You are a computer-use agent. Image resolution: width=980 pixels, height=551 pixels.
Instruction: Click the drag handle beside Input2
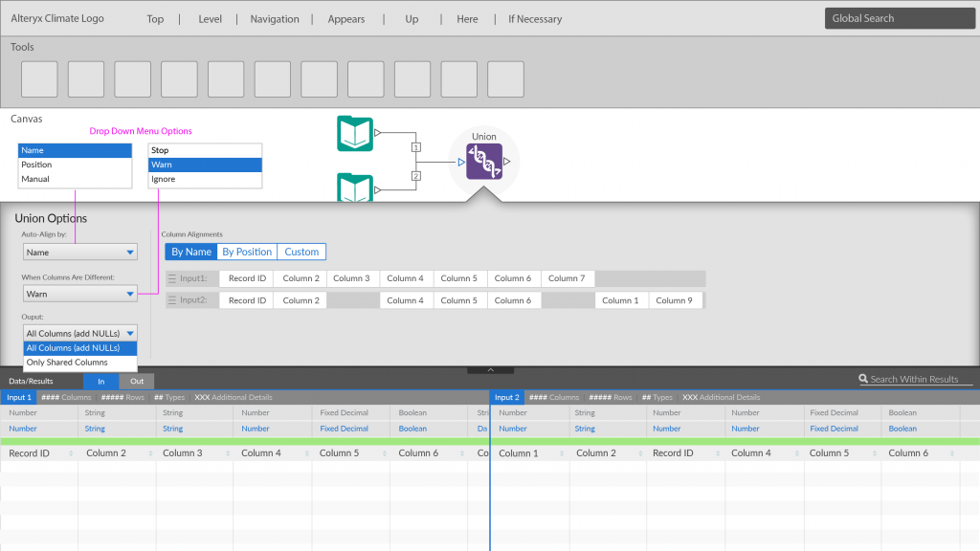coord(172,300)
